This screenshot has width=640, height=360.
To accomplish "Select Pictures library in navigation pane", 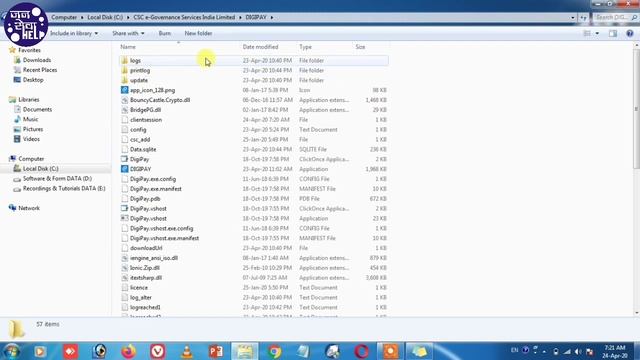I will [x=33, y=129].
